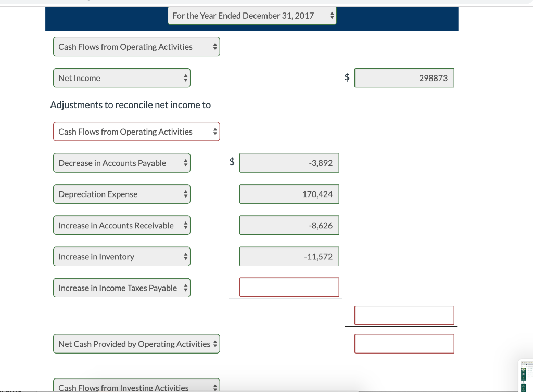Click the amount field showing -3,892

289,163
